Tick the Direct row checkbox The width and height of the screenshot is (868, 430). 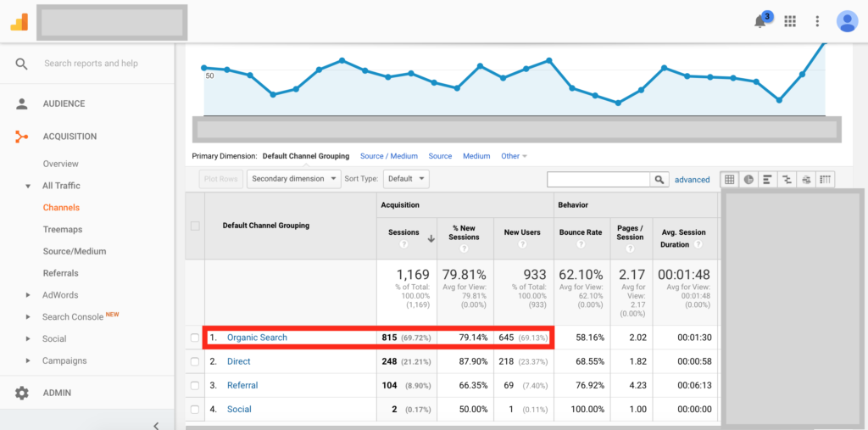pyautogui.click(x=195, y=361)
